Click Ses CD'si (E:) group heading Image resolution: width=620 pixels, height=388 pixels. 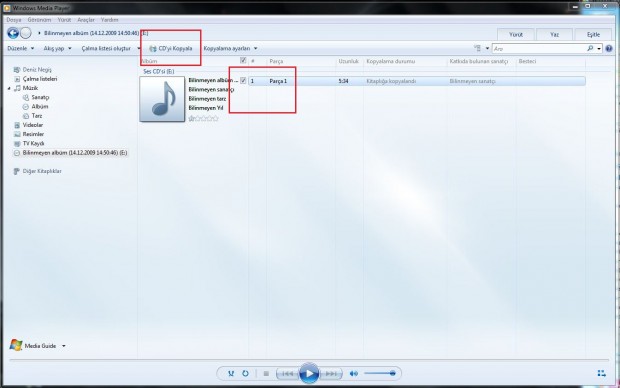pos(159,71)
